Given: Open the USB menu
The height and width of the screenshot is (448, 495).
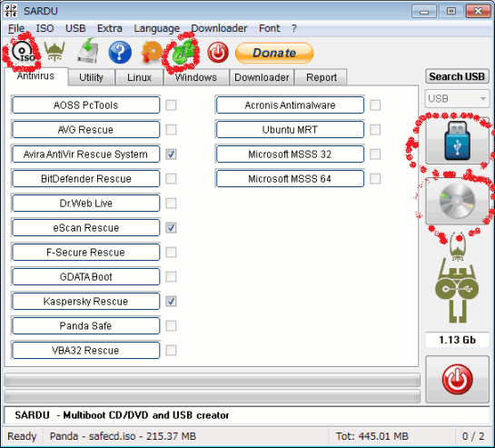Looking at the screenshot, I should coord(75,28).
